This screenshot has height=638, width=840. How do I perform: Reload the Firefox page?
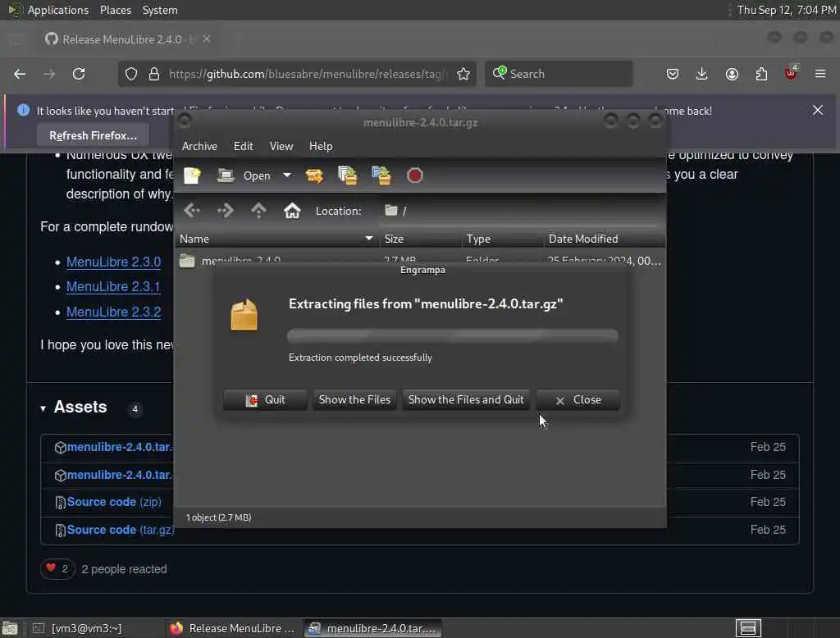[79, 74]
